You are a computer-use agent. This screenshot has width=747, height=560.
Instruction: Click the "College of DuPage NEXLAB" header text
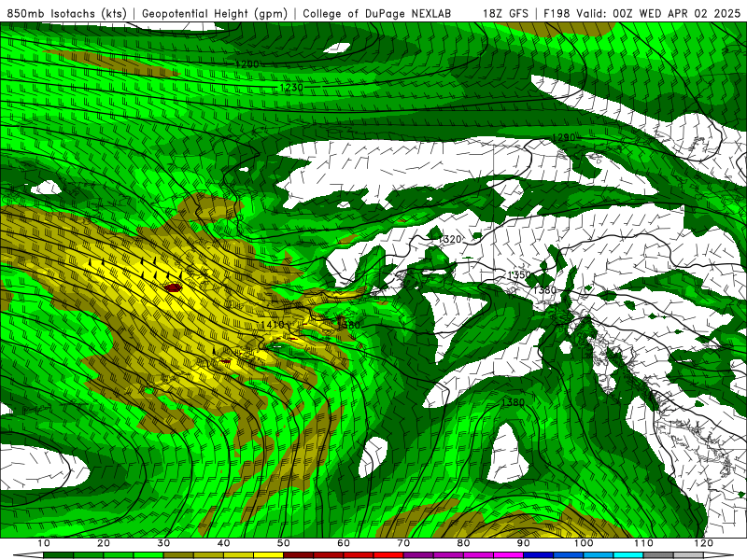[376, 13]
